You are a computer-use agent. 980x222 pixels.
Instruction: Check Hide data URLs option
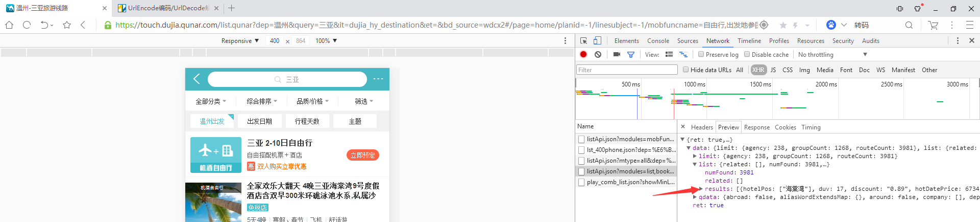[x=686, y=70]
